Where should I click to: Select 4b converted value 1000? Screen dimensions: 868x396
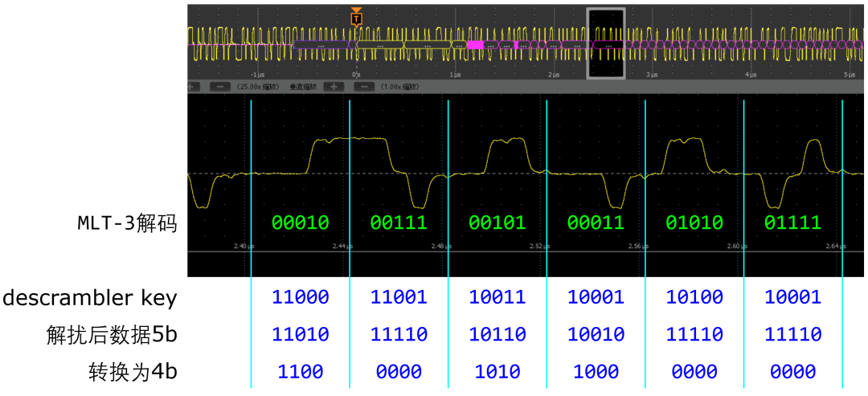tap(596, 371)
